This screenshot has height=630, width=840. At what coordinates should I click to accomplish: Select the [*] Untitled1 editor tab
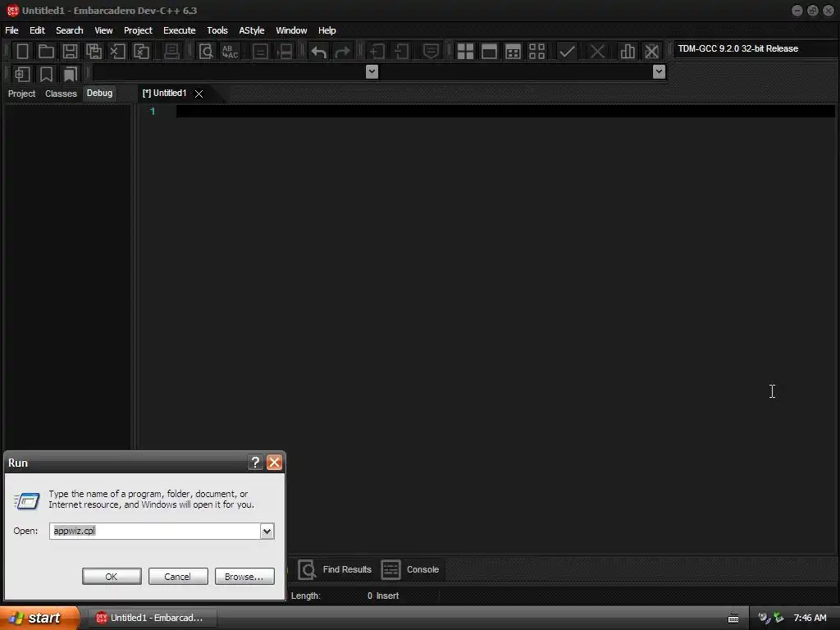click(164, 94)
